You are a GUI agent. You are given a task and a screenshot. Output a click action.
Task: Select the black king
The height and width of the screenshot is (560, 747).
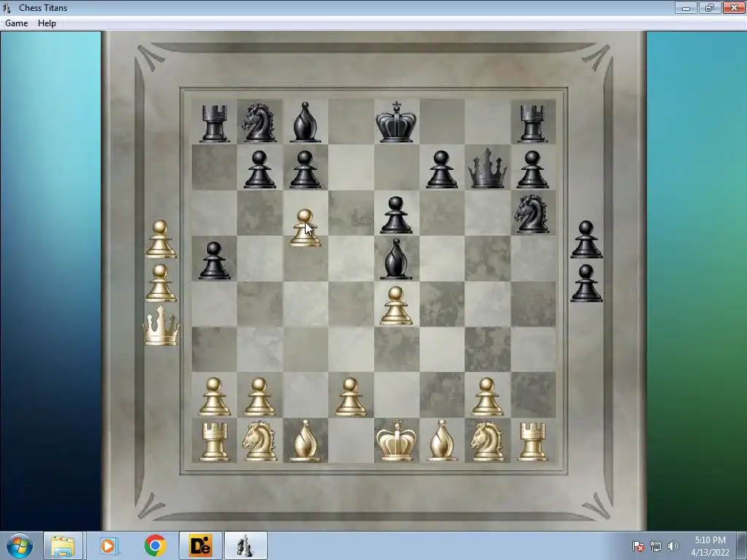(396, 122)
